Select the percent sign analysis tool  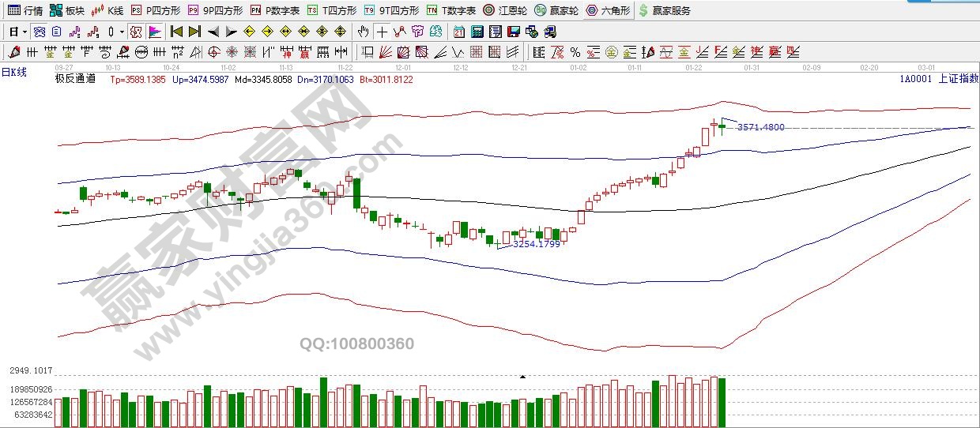[575, 53]
